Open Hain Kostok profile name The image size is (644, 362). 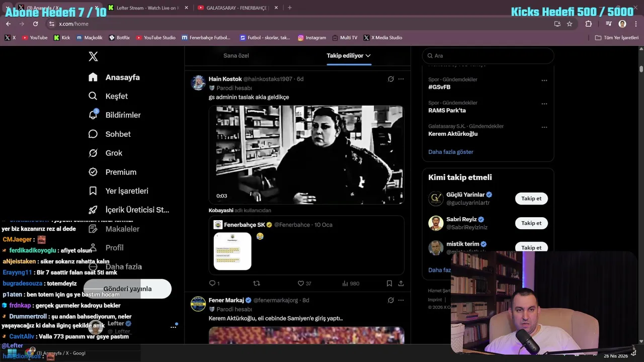tap(225, 79)
